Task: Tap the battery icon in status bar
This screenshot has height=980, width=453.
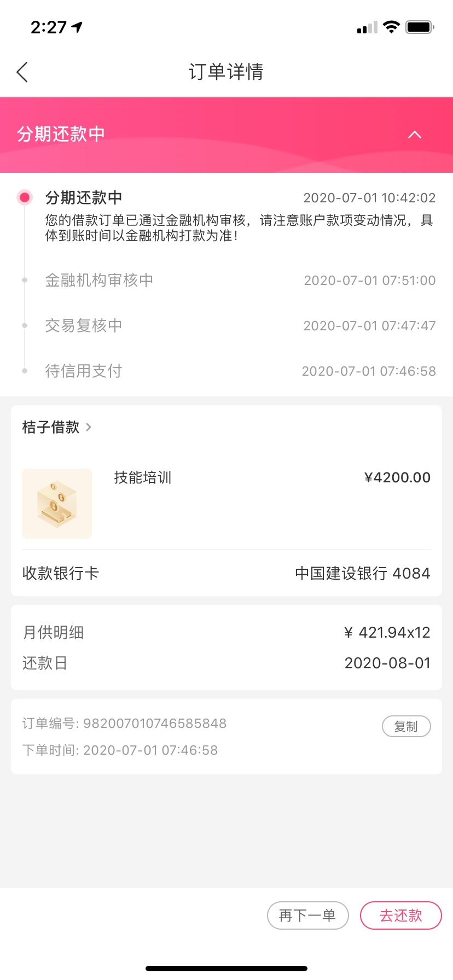Action: click(x=420, y=27)
